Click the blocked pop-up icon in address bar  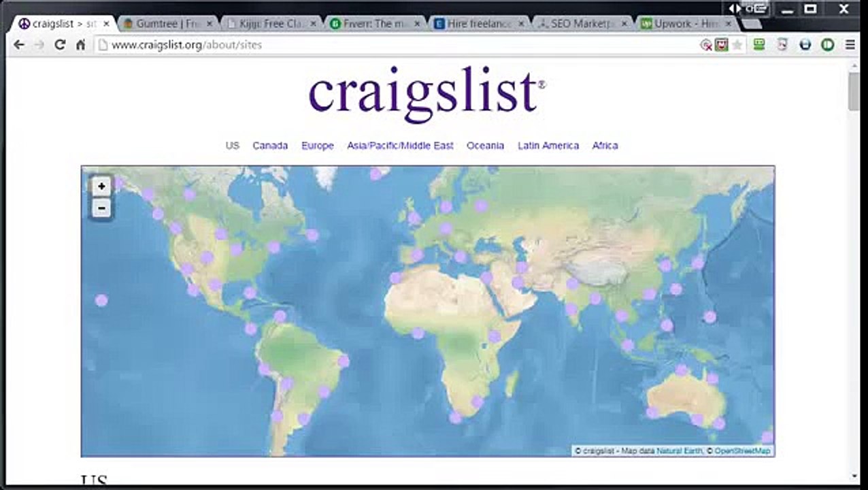[706, 45]
